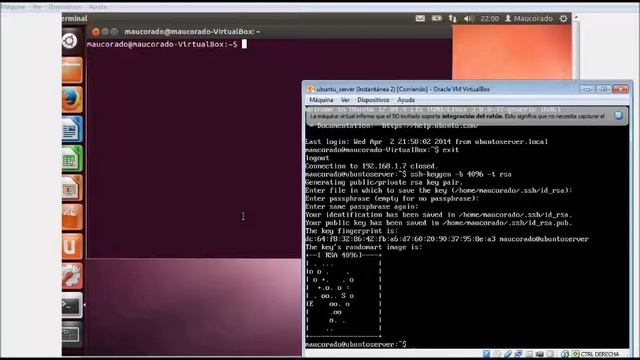Click 'The key fingerprint is:' line

point(351,231)
